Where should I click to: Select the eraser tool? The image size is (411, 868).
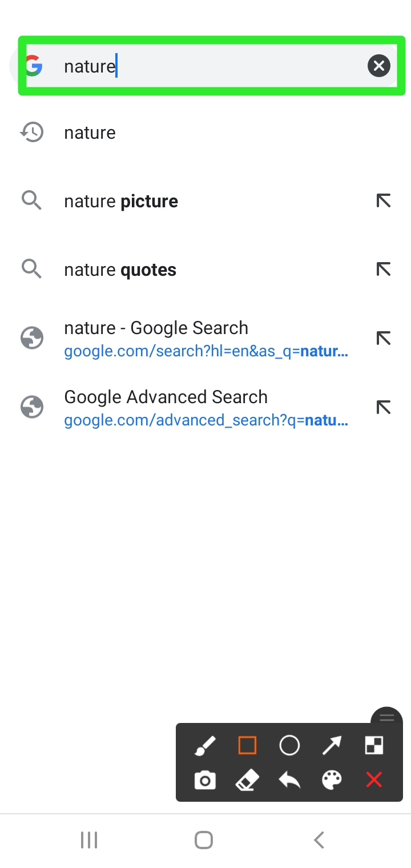(x=247, y=780)
